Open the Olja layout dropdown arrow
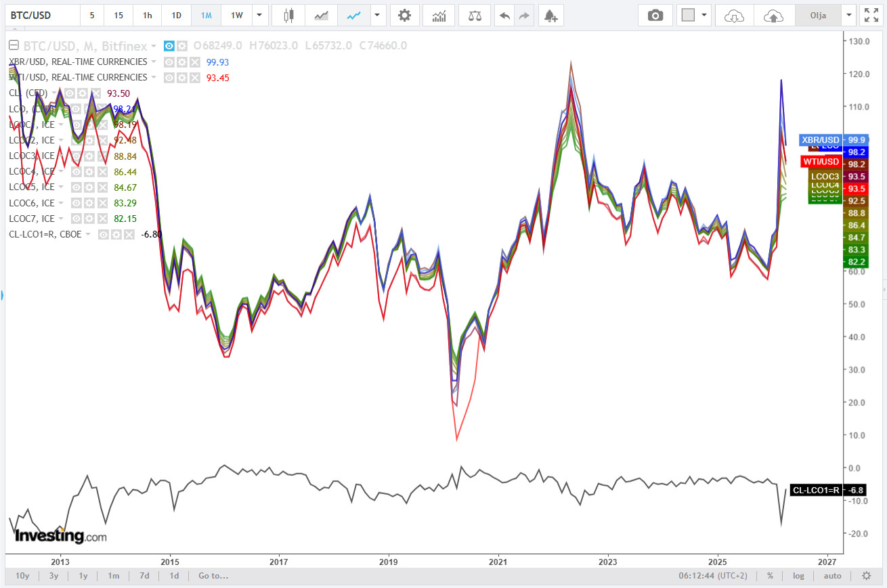 (849, 16)
